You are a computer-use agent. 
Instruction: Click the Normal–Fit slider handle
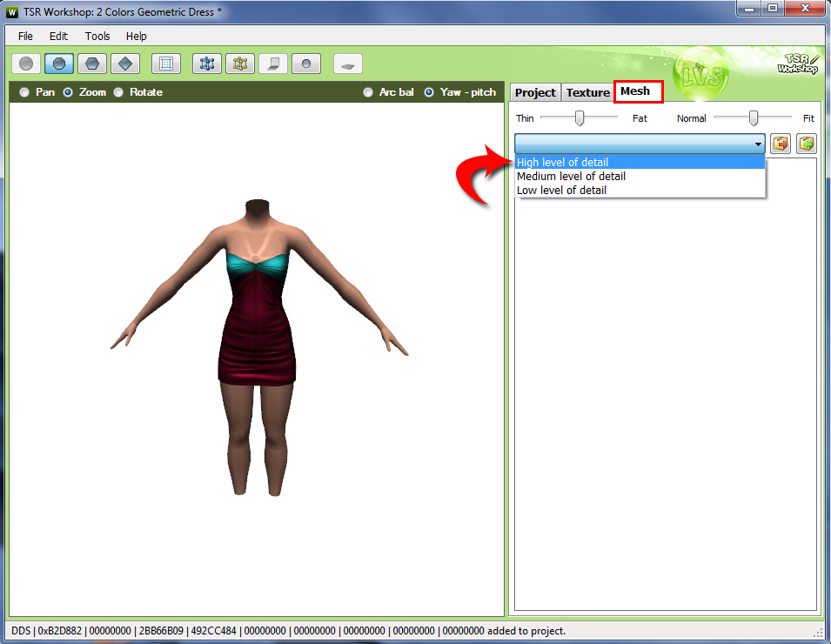753,117
